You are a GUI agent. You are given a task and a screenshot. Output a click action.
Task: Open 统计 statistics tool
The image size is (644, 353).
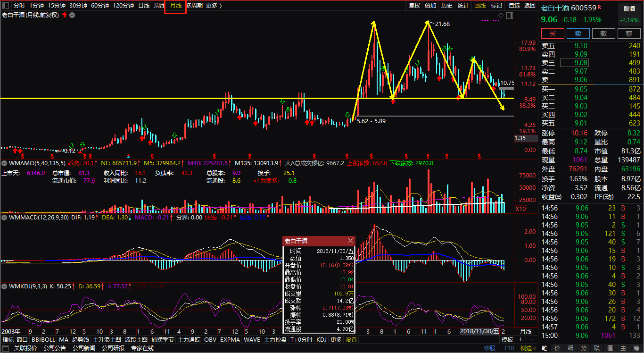(x=463, y=6)
